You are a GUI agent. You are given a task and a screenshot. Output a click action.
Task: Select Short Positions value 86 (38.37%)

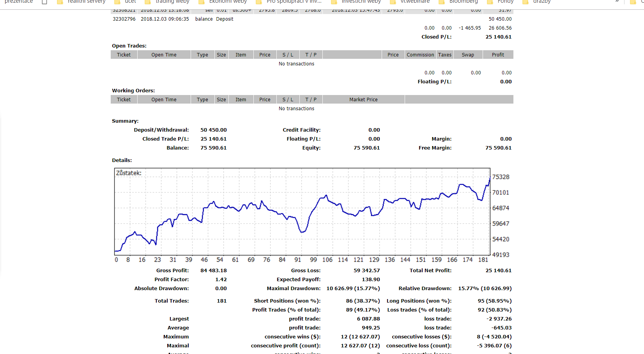(x=363, y=301)
